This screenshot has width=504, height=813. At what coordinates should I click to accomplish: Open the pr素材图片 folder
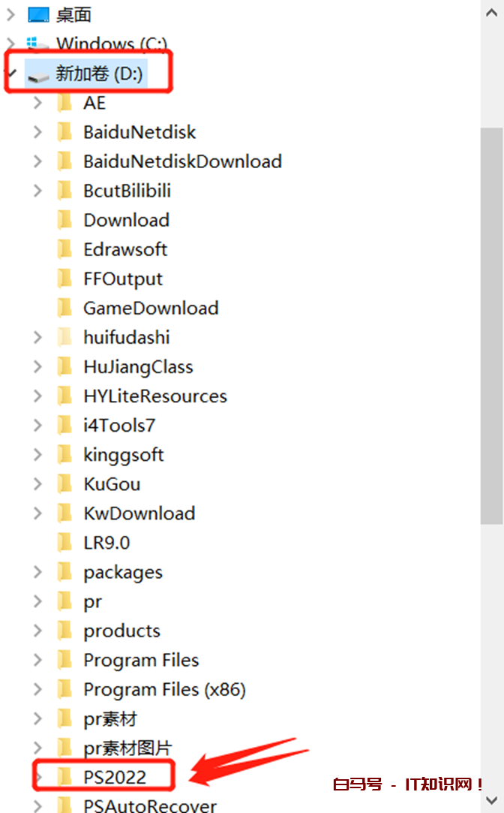point(127,748)
